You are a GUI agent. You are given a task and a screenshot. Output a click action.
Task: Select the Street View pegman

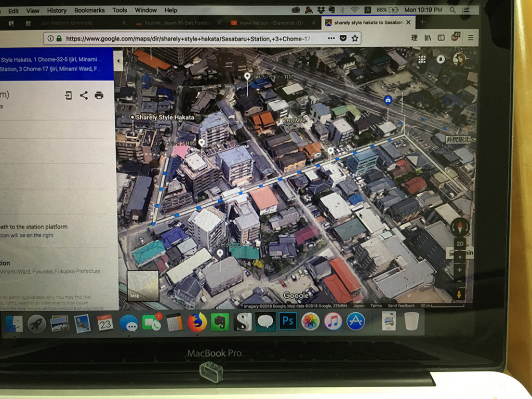[459, 294]
